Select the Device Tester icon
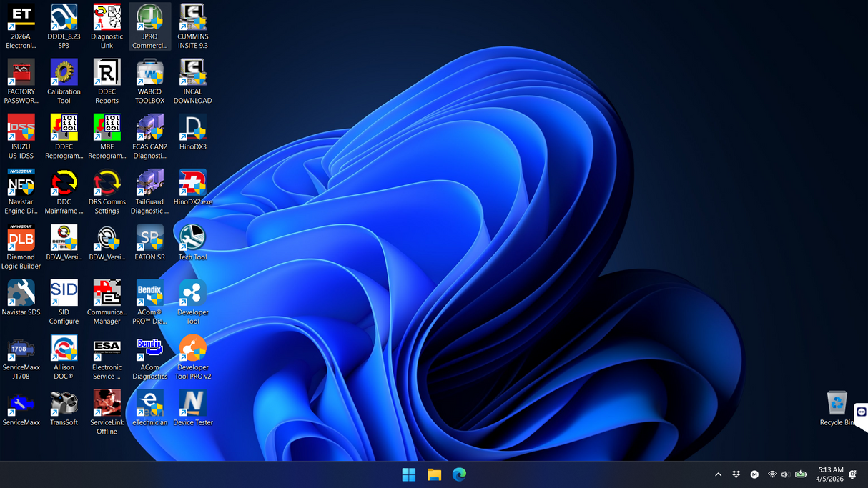 click(192, 407)
